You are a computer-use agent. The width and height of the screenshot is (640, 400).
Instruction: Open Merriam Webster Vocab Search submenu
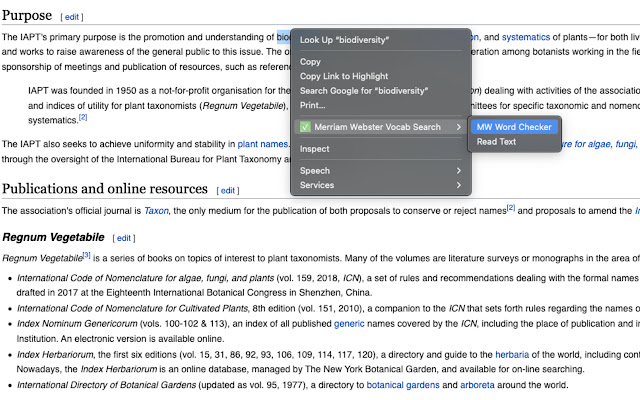tap(381, 127)
